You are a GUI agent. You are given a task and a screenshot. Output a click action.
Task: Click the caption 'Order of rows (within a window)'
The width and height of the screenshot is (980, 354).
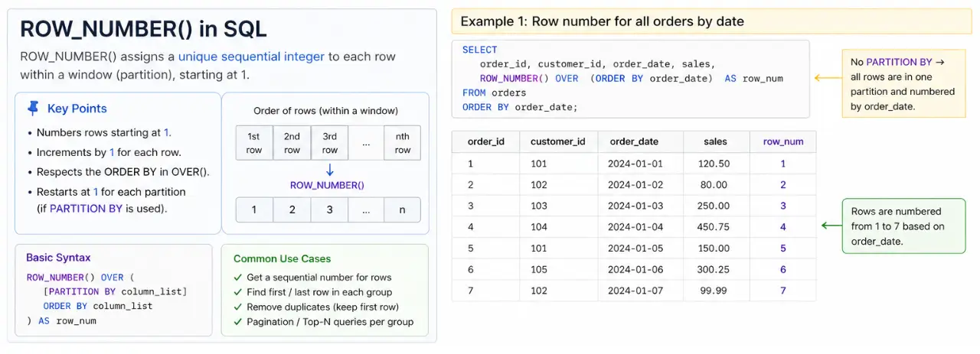point(325,111)
